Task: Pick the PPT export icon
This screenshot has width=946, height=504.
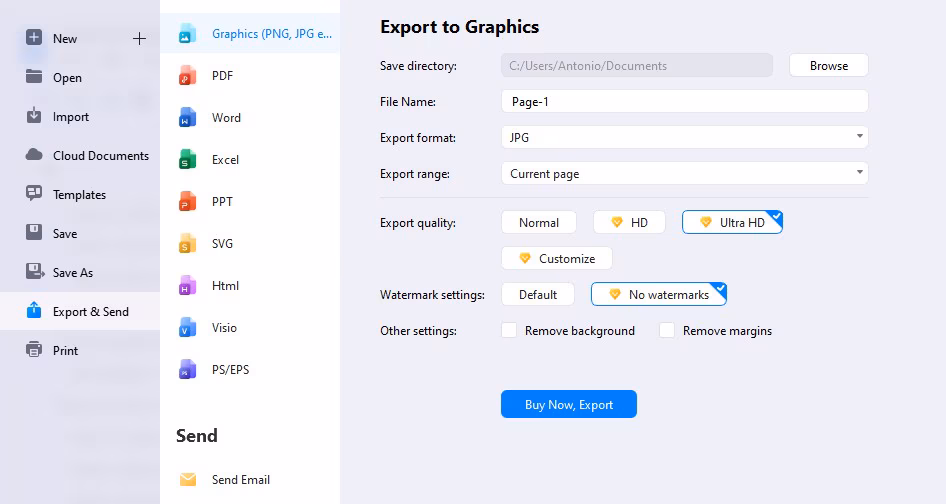Action: pyautogui.click(x=188, y=202)
